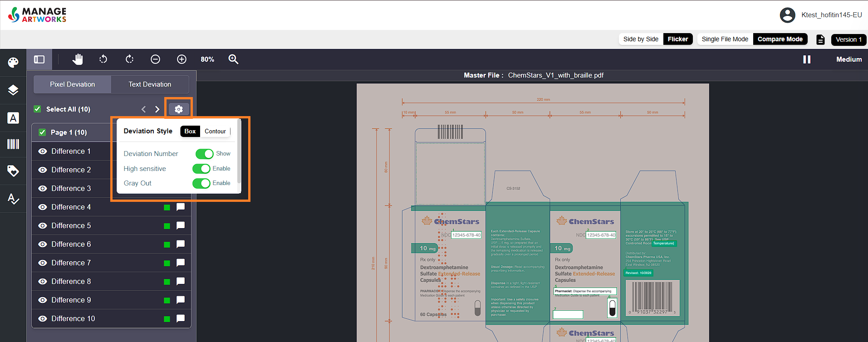868x342 pixels.
Task: Switch to Compare Mode
Action: 780,39
